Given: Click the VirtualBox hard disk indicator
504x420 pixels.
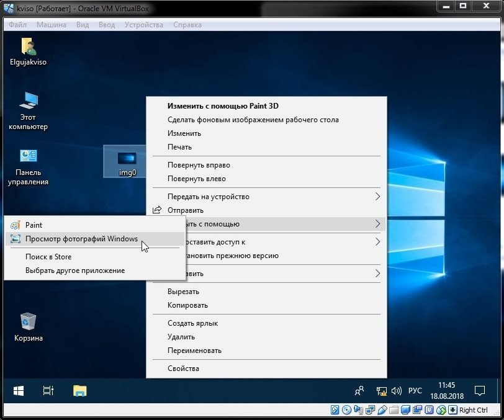Looking at the screenshot, I should tap(335, 410).
